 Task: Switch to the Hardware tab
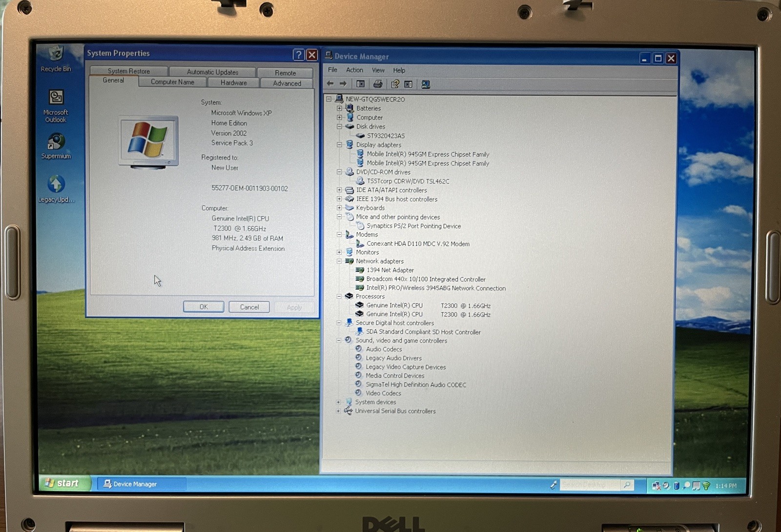pos(233,82)
